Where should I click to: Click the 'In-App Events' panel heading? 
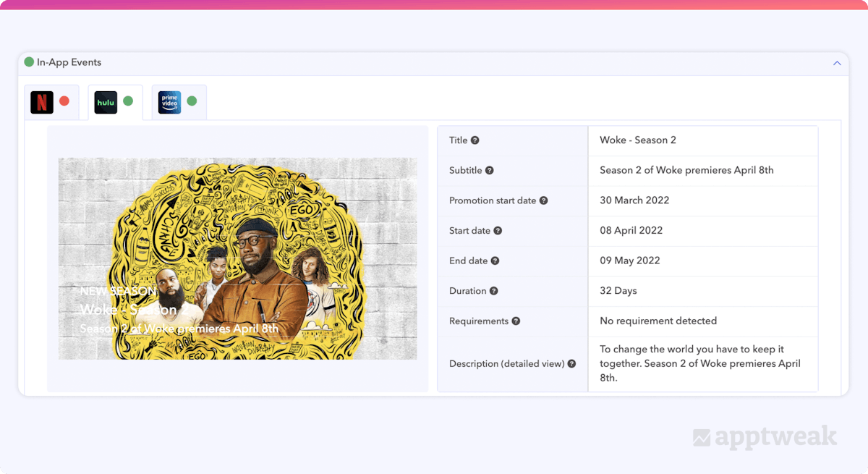click(x=69, y=63)
